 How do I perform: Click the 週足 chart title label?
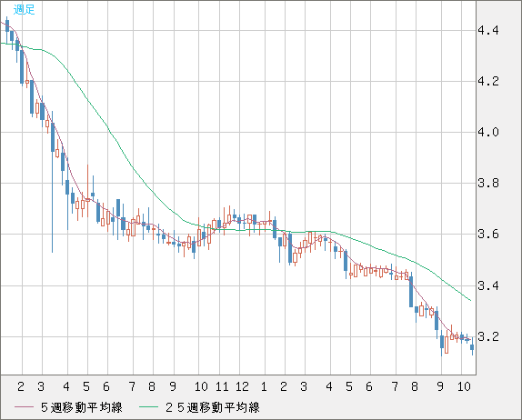25,9
